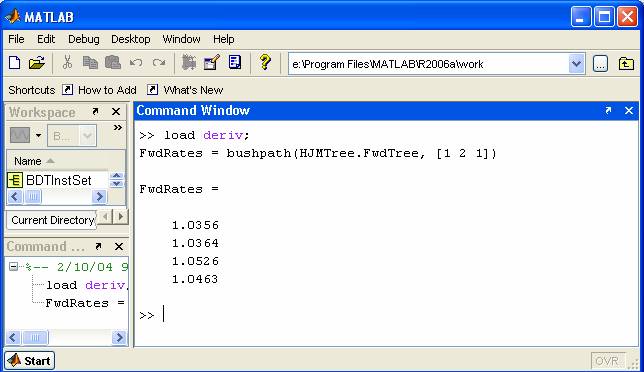Screen dimensions: 644x372
Task: Click the Paste toolbar icon
Action: (113, 62)
